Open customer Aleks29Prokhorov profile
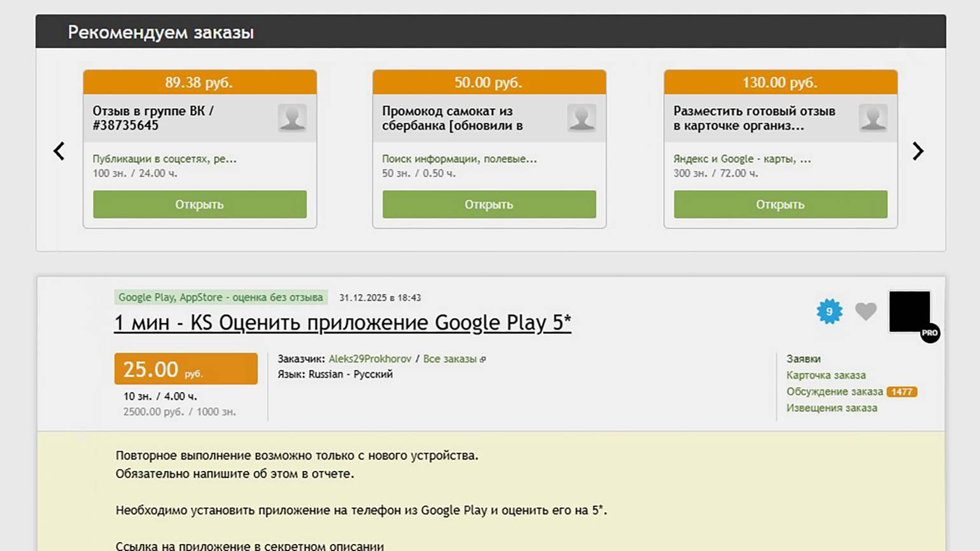 (x=370, y=359)
